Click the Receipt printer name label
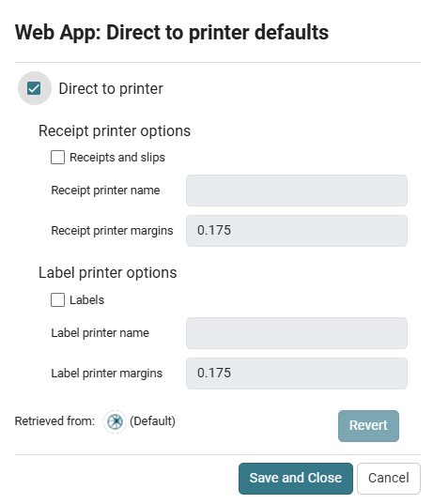433x504 pixels. click(105, 191)
